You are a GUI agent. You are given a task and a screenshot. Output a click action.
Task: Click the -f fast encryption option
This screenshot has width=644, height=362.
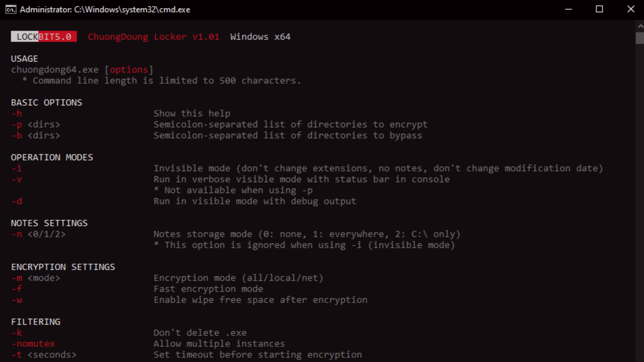pos(16,289)
